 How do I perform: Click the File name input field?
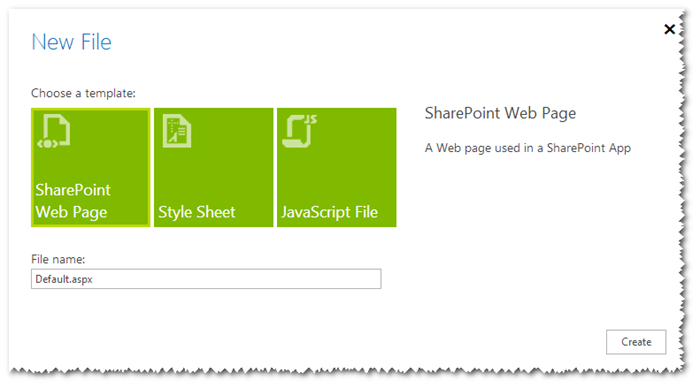click(206, 279)
